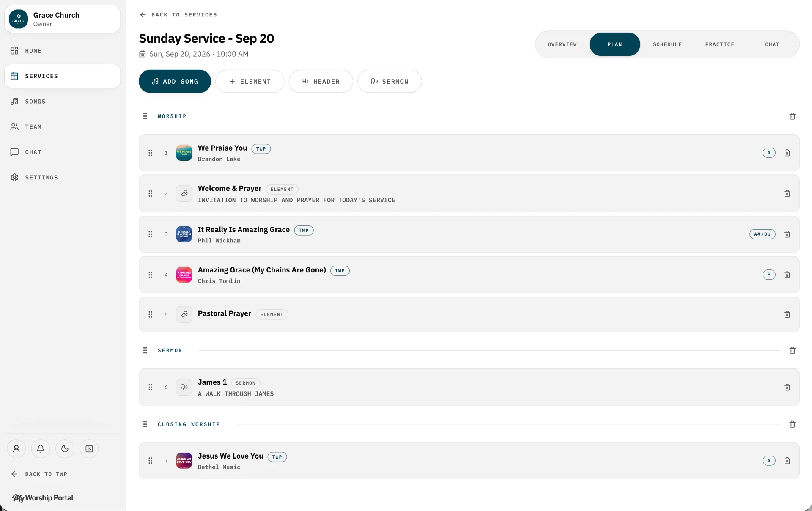Toggle dark mode moon icon
Screen dimensions: 812x511
tap(65, 448)
